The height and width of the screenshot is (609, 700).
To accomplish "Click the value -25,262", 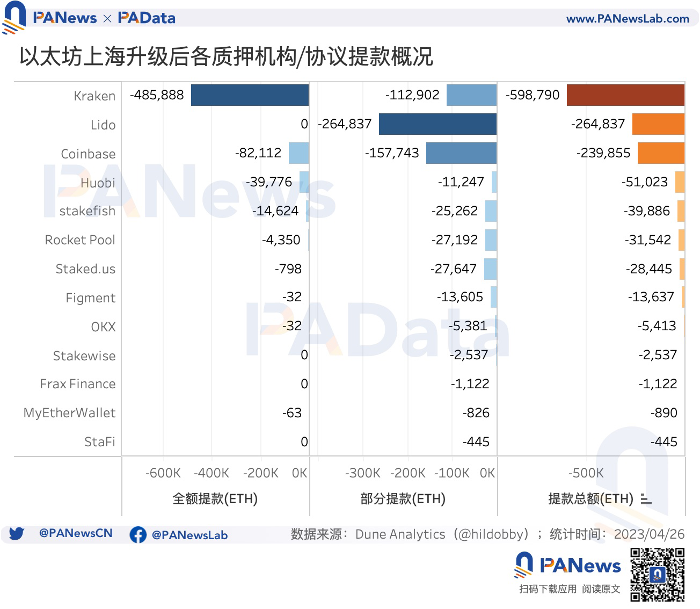I will pos(455,211).
